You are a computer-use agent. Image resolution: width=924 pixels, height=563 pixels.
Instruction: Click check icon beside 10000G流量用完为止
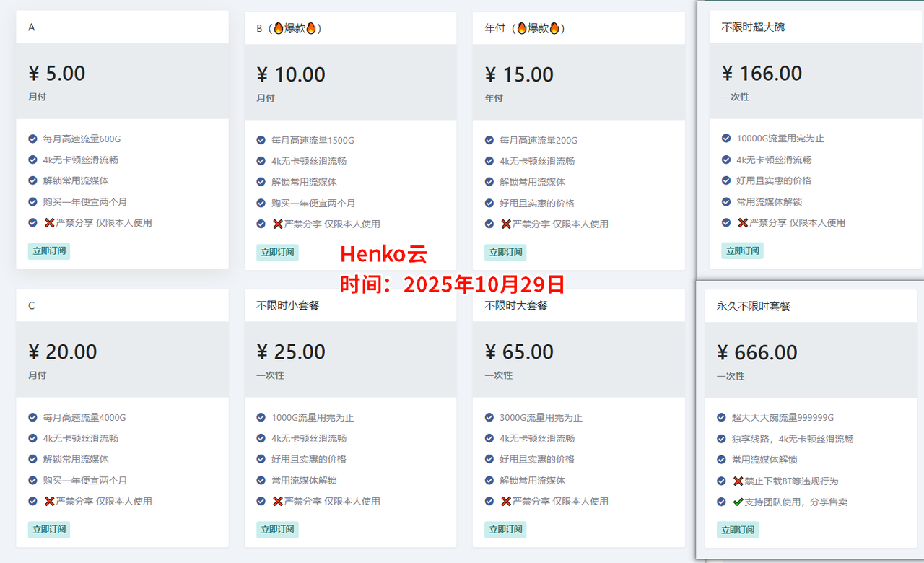click(x=726, y=139)
